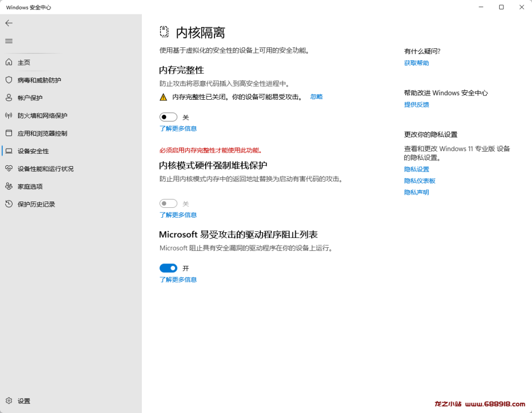This screenshot has width=532, height=413.
Task: Click 了解更多信息 under 堆栈保护
Action: click(x=178, y=215)
